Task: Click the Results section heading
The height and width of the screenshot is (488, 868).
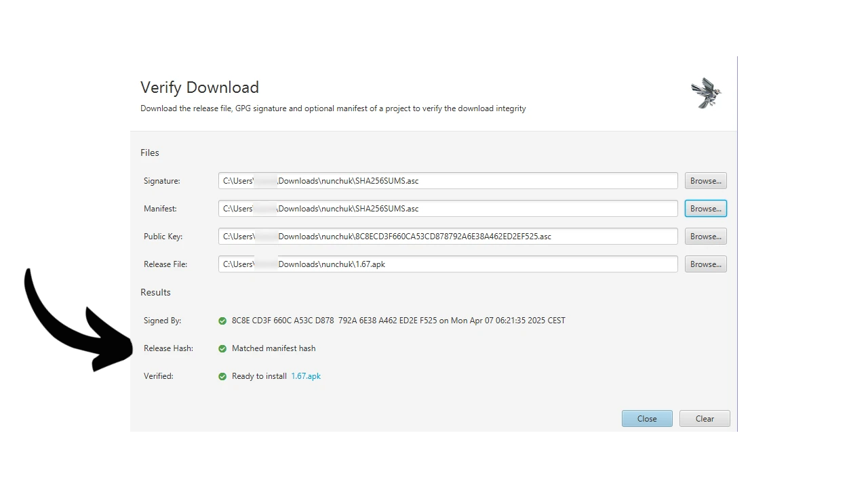Action: point(155,292)
